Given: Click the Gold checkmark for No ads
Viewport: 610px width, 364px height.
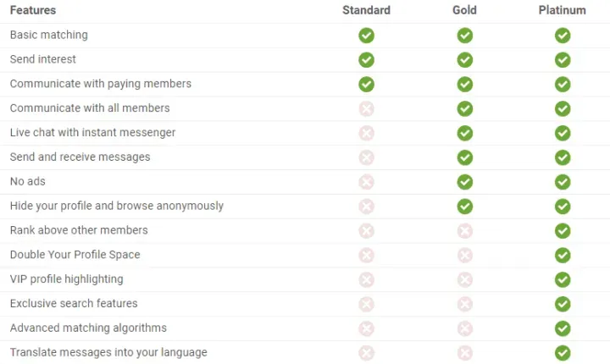Looking at the screenshot, I should (464, 182).
